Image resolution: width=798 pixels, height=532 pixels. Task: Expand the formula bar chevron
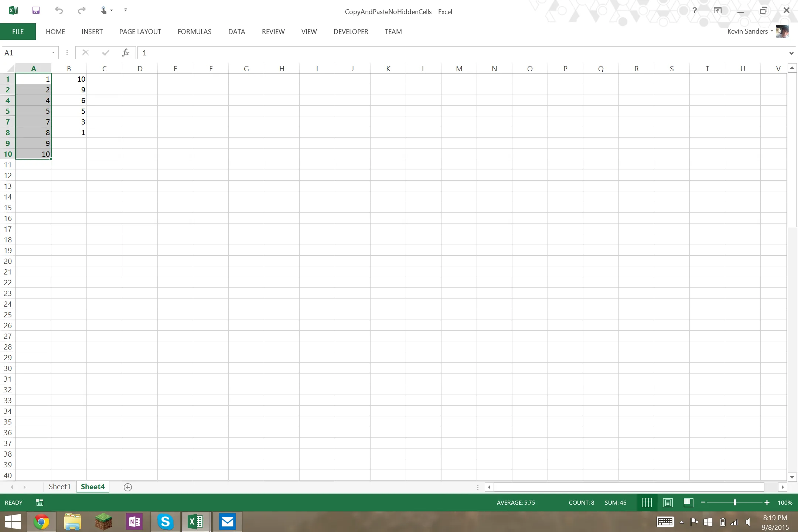(791, 53)
